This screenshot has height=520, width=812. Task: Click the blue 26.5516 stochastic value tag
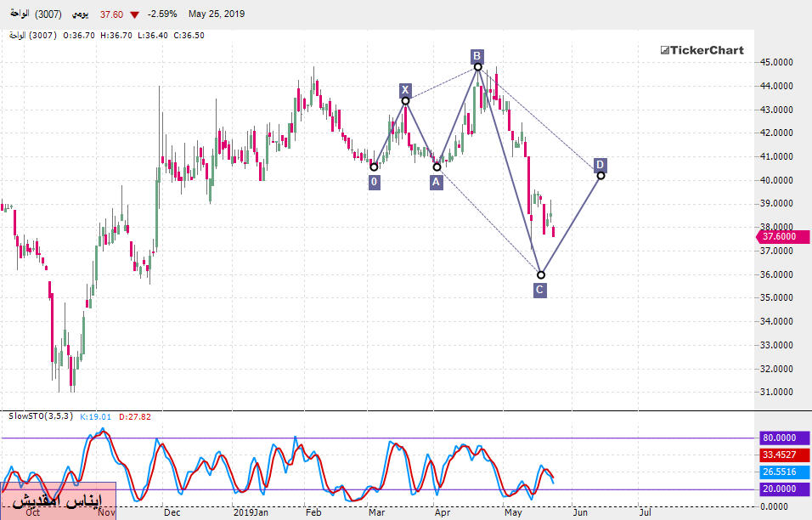tap(781, 472)
